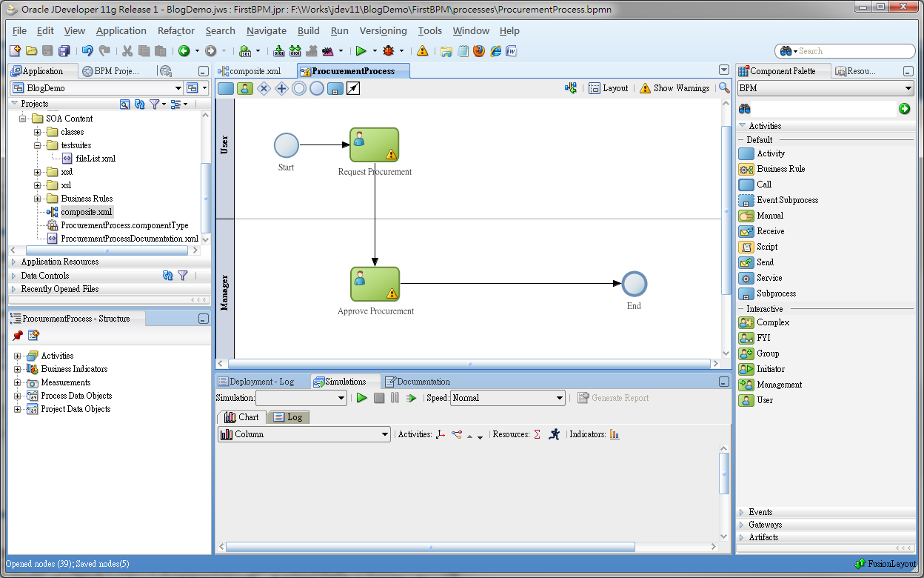Click the Firefox browser toolbar icon
Image resolution: width=924 pixels, height=578 pixels.
pos(479,51)
